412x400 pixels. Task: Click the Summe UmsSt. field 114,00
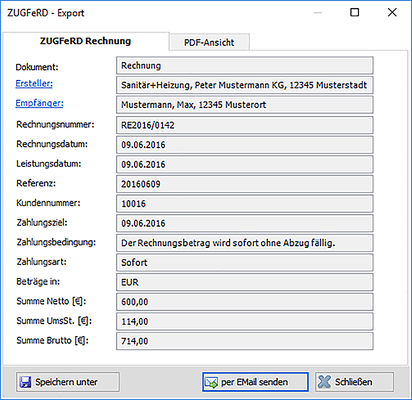[x=245, y=322]
